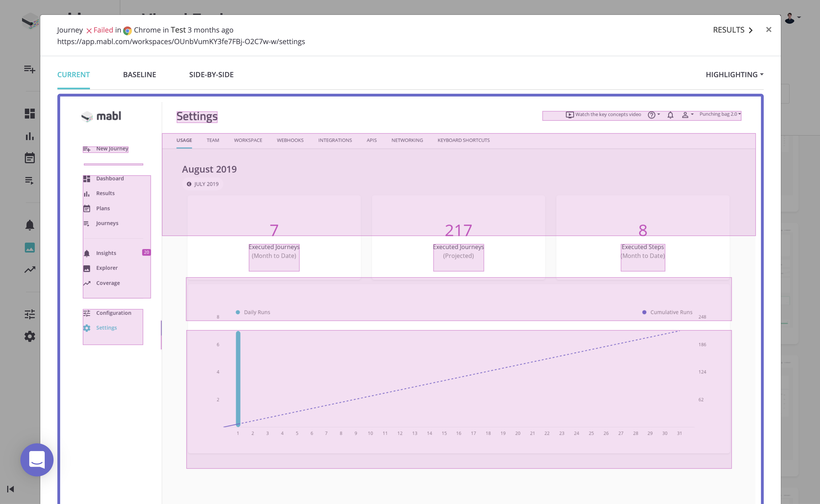Viewport: 820px width, 504px height.
Task: Open the dashboard icon in left sidebar
Action: click(29, 114)
